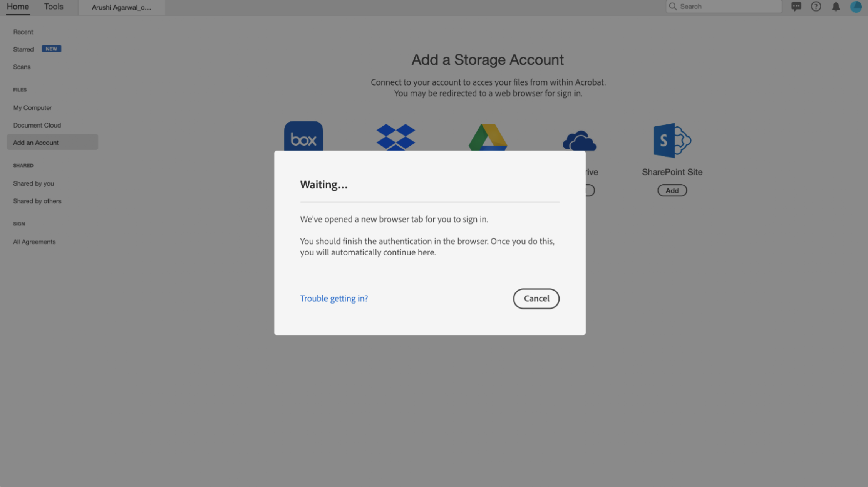Click the Box storage icon

point(303,136)
